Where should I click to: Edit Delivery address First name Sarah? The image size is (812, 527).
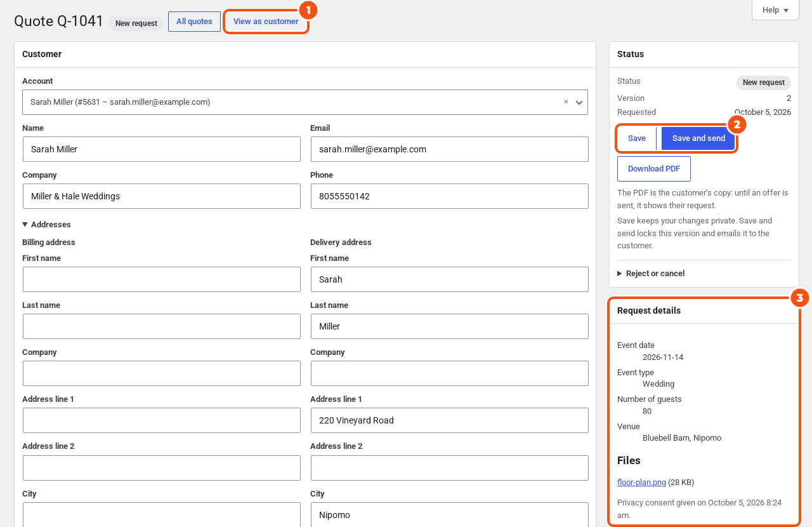coord(450,279)
